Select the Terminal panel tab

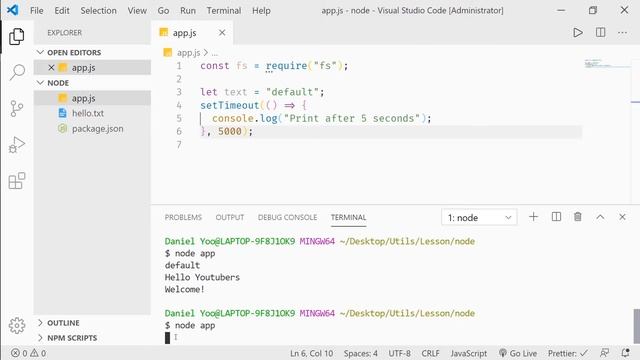pyautogui.click(x=348, y=217)
